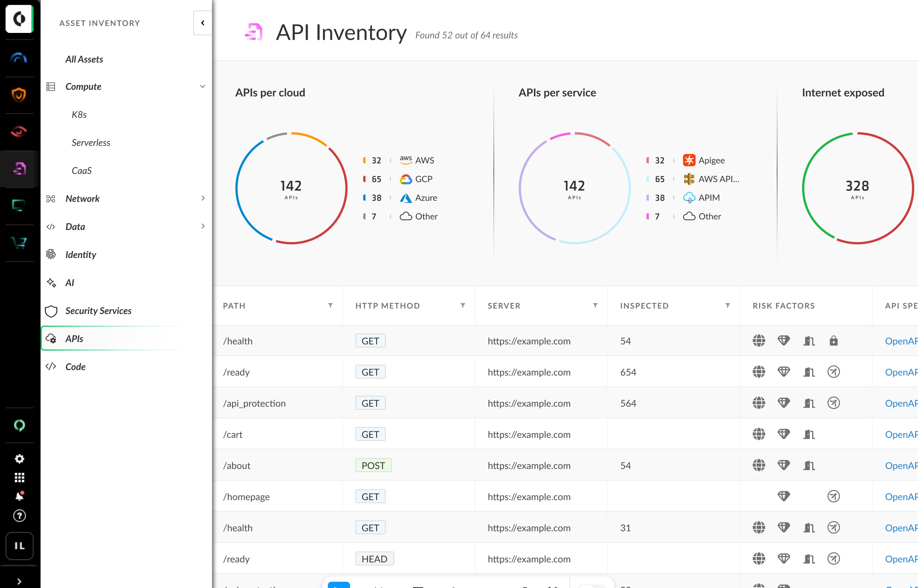Click the internet-exposed globe icon on the /ready row
The height and width of the screenshot is (588, 918).
[759, 372]
